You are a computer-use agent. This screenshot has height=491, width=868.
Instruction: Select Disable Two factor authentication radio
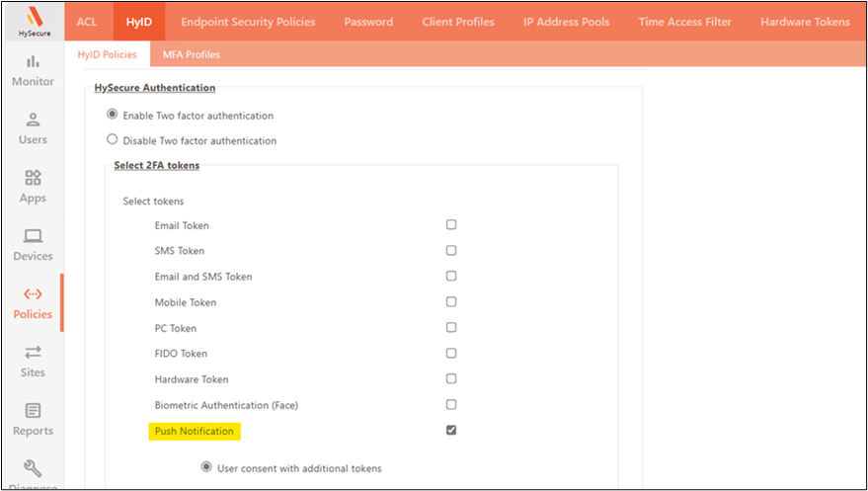[x=112, y=140]
